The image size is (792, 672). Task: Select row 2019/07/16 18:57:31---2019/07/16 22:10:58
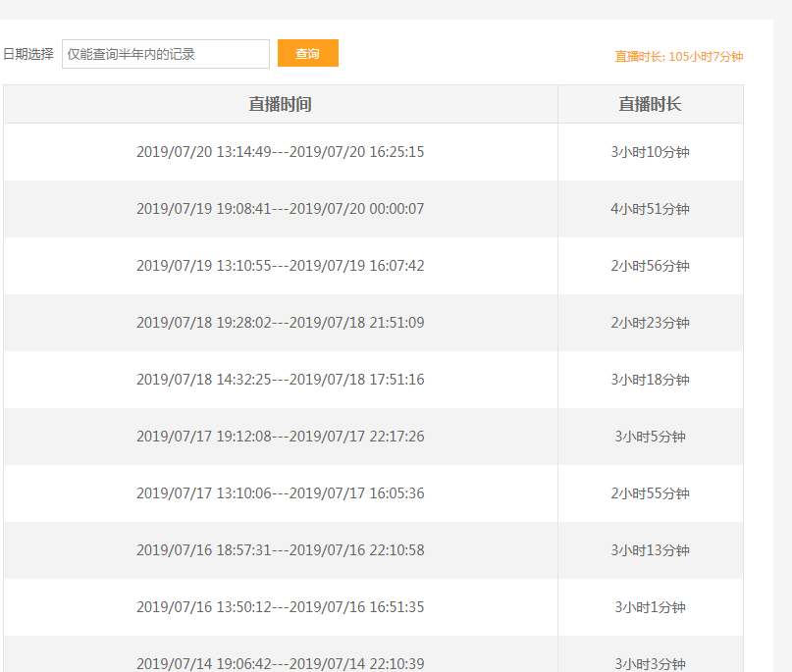(x=373, y=550)
